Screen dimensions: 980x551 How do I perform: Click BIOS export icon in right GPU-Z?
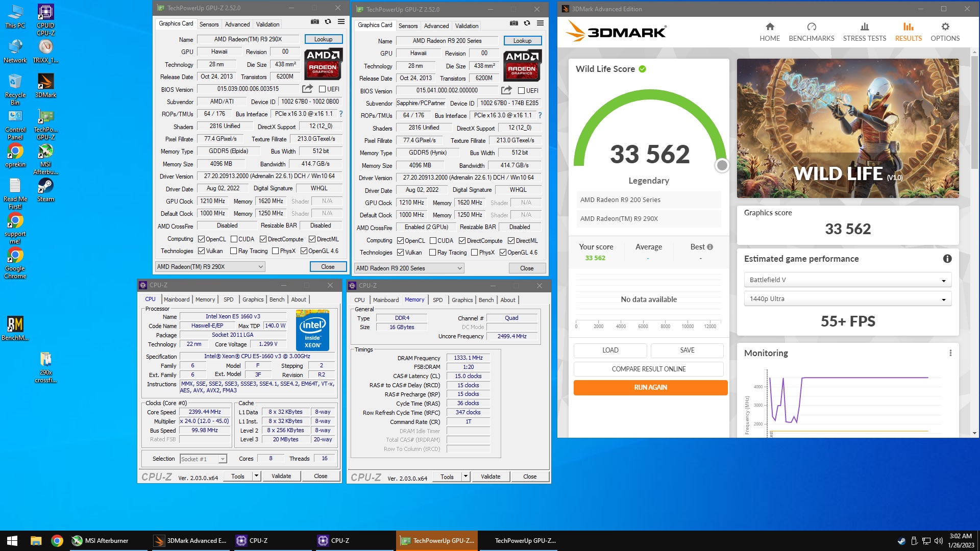[506, 90]
